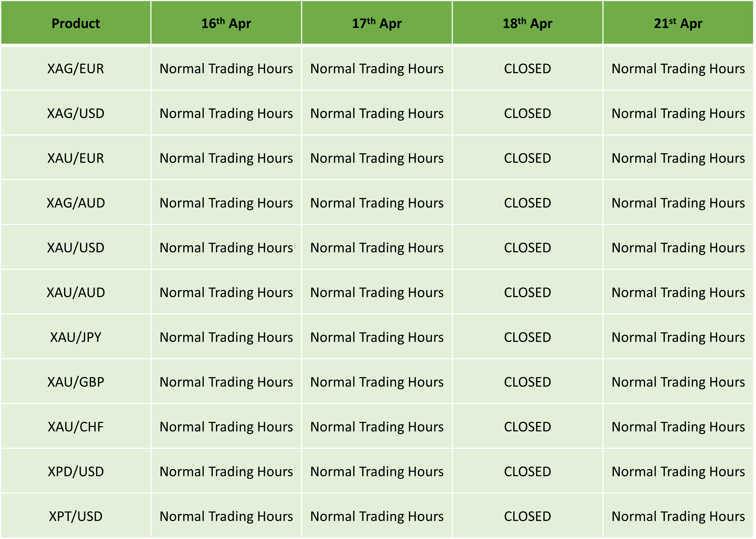Click CLOSED cell in XAU/USD row
Viewport: 756px width, 539px height.
coord(528,247)
